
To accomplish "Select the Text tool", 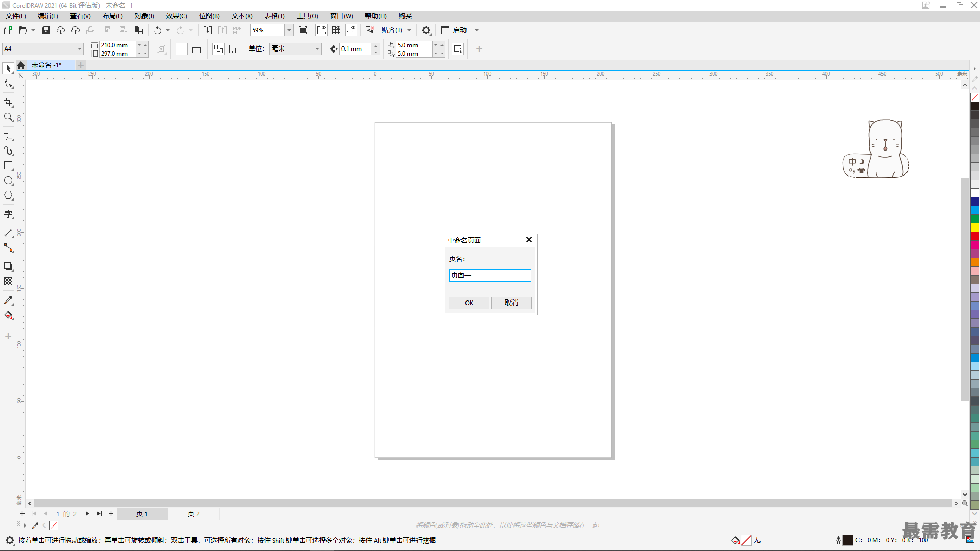I will coord(8,214).
